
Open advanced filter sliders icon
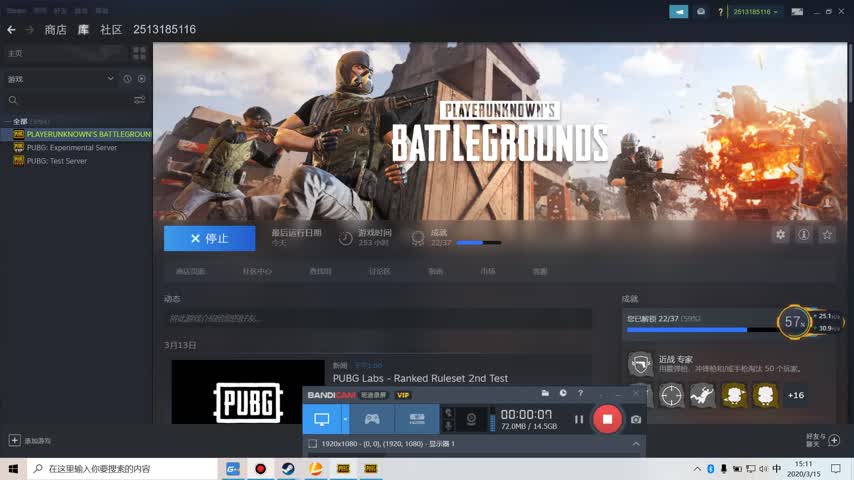[x=139, y=100]
